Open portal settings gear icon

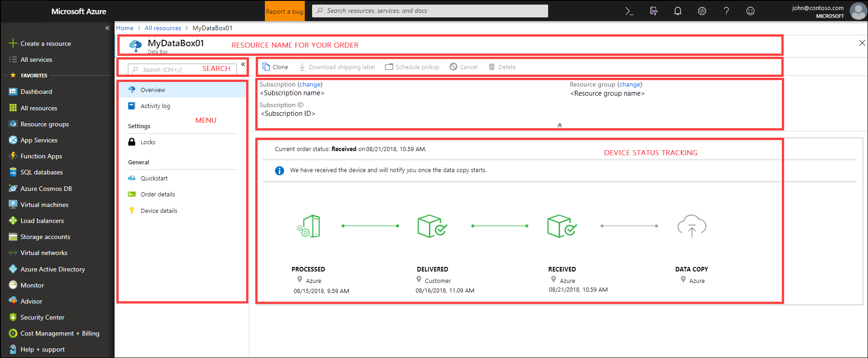tap(702, 11)
